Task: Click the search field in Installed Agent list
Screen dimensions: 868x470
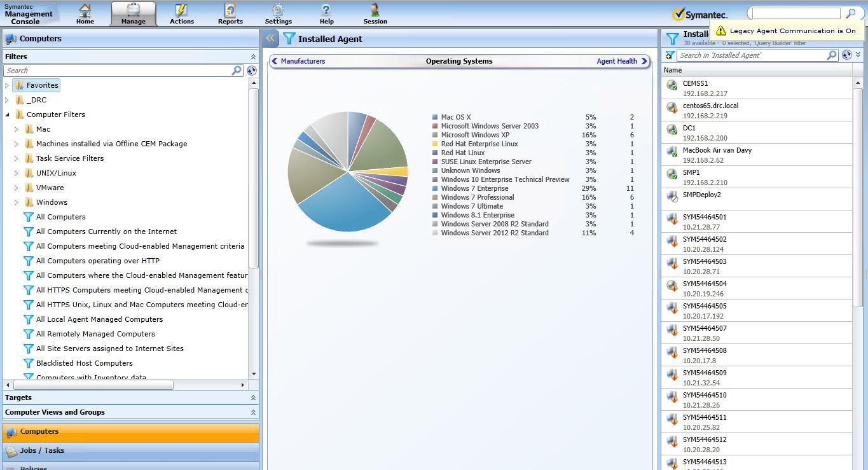Action: pos(752,55)
